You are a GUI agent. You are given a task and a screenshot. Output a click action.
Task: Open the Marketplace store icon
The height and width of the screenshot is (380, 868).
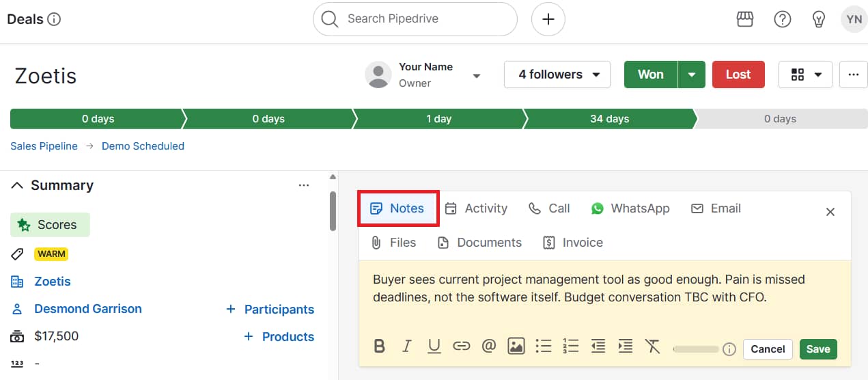[x=745, y=19]
